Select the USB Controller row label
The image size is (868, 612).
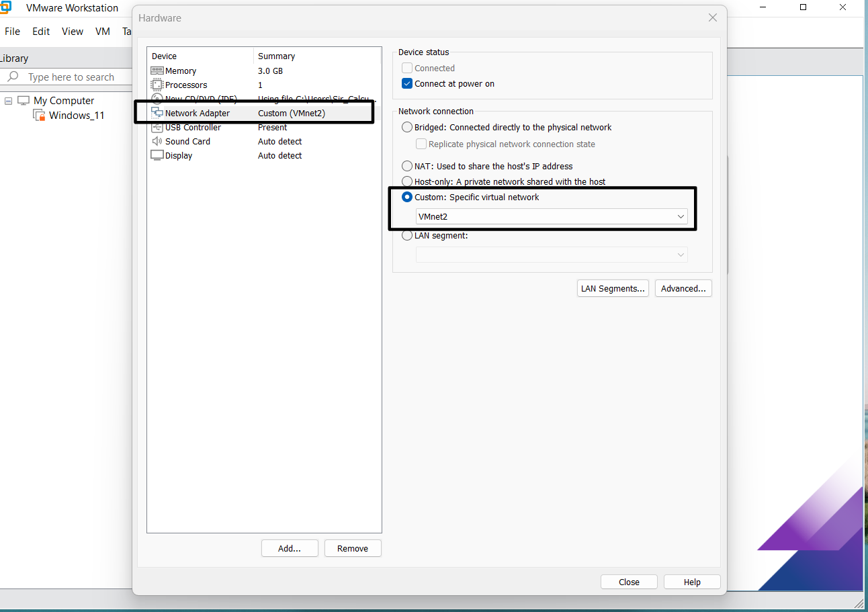click(x=193, y=127)
